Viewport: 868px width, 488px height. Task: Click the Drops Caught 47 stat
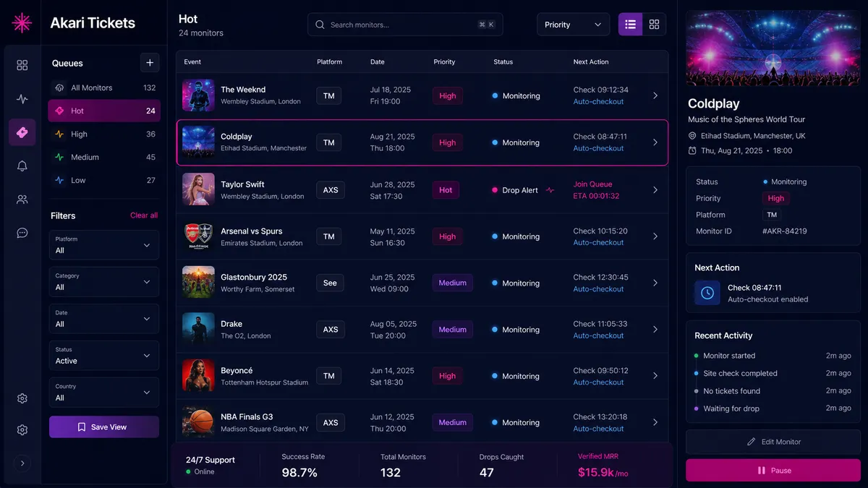click(501, 466)
